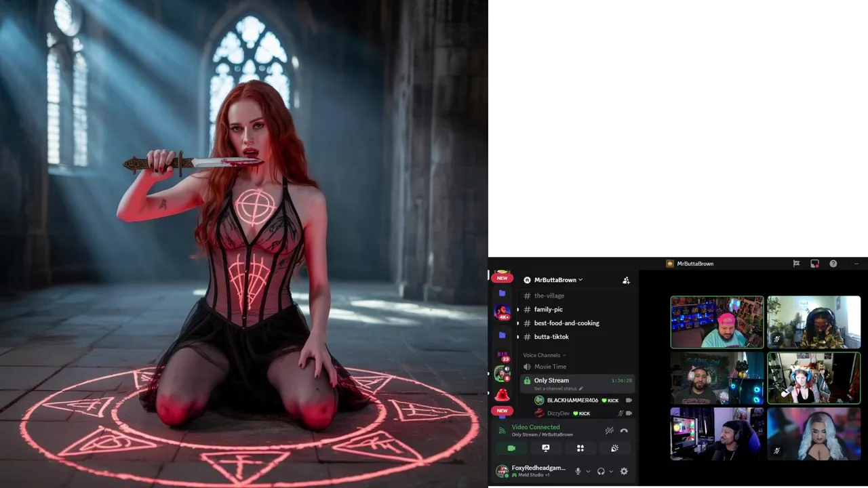This screenshot has width=868, height=488.
Task: Focus video tile with camouflage hoodie
Action: (814, 322)
